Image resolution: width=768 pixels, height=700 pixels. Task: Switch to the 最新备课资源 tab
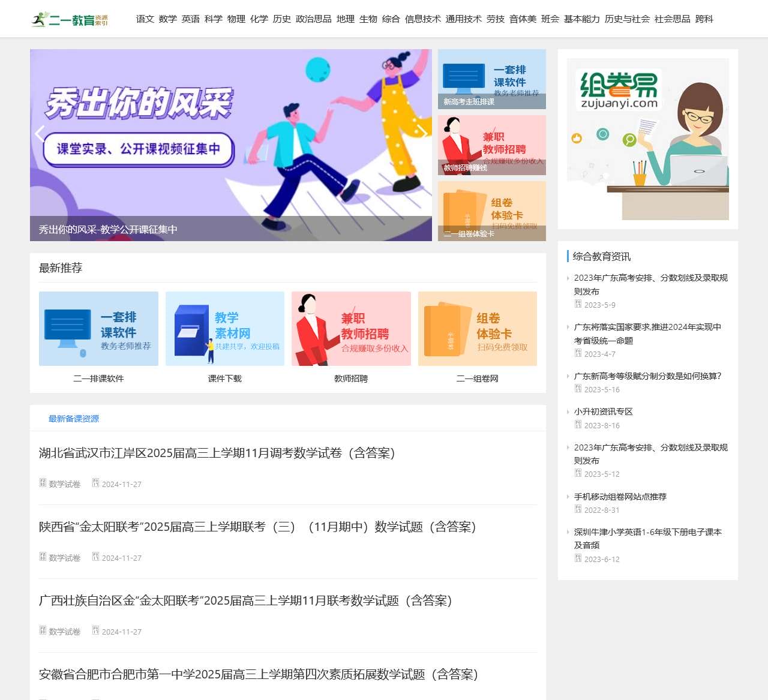point(74,419)
